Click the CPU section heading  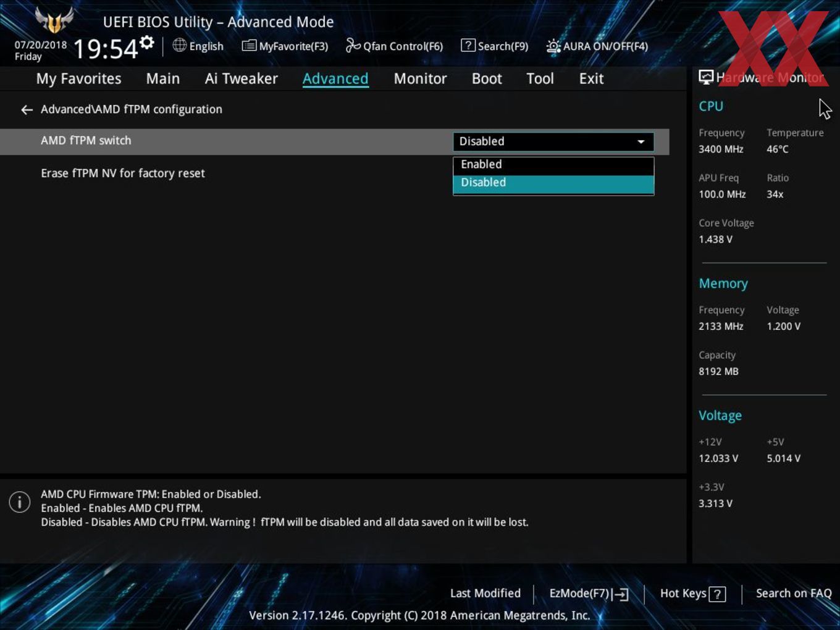coord(711,106)
